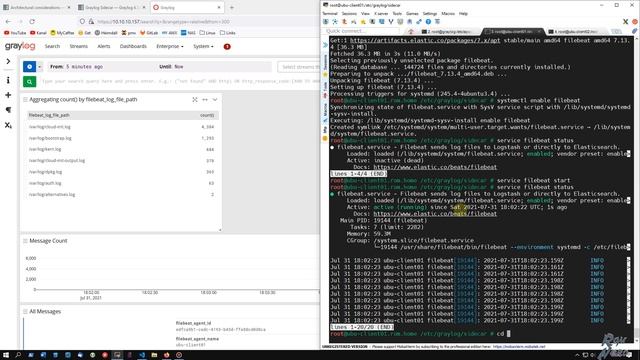Click the browser address bar URL
The height and width of the screenshot is (360, 640).
[163, 22]
